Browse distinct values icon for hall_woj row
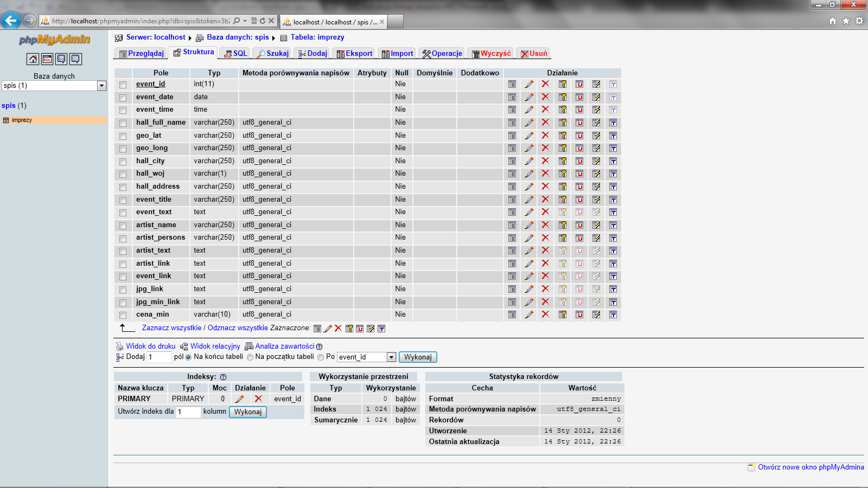Viewport: 868px width, 488px height. 512,174
